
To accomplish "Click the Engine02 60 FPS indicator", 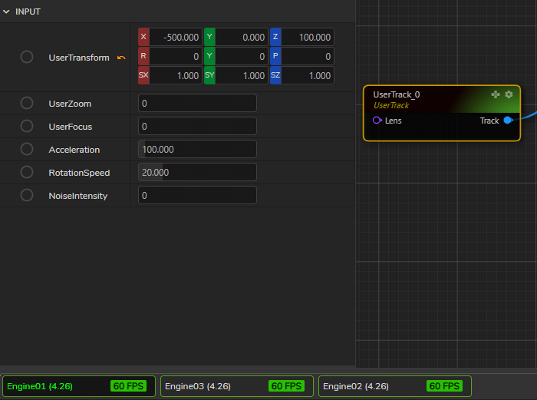I will 444,386.
